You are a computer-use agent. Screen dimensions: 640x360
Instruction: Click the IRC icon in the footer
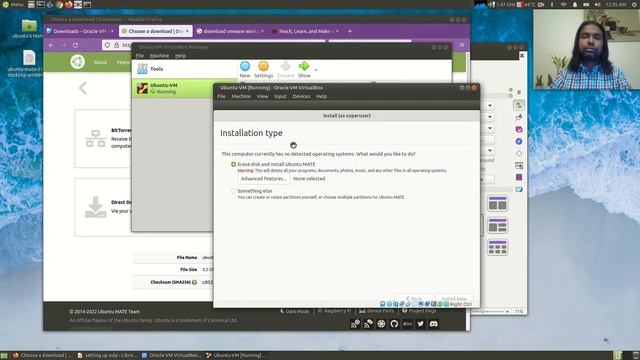(x=407, y=324)
